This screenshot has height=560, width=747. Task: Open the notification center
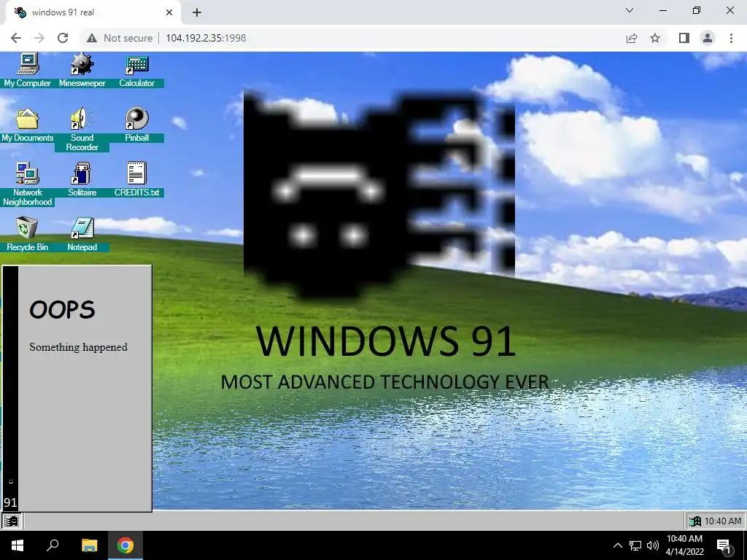click(724, 545)
